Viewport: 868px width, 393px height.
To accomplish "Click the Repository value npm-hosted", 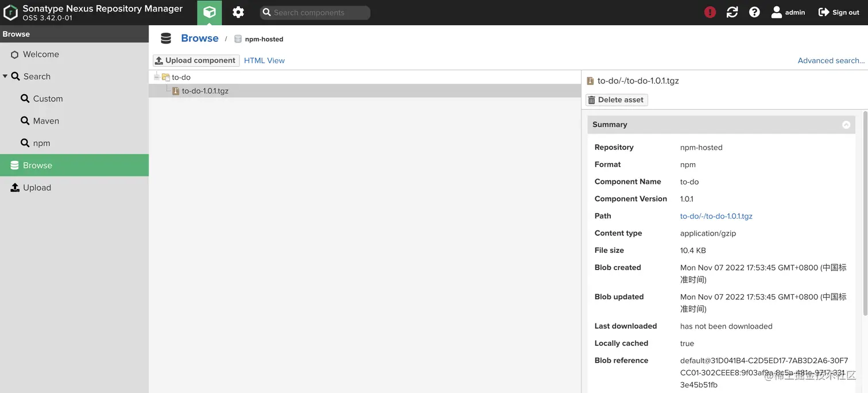I will [701, 148].
